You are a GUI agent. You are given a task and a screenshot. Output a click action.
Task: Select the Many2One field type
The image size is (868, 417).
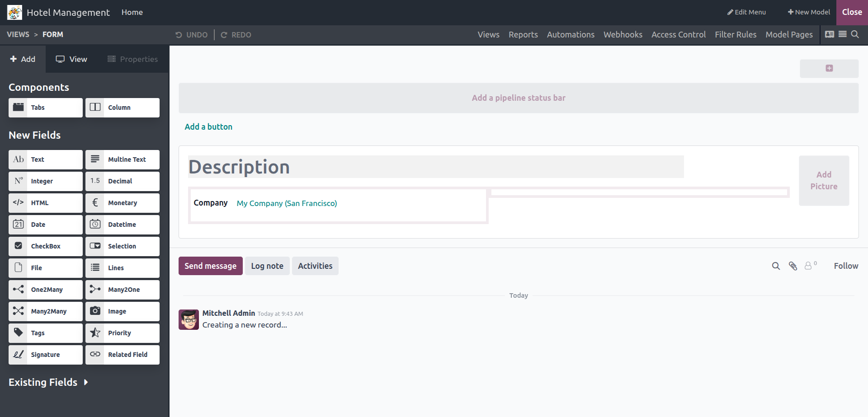(x=123, y=290)
